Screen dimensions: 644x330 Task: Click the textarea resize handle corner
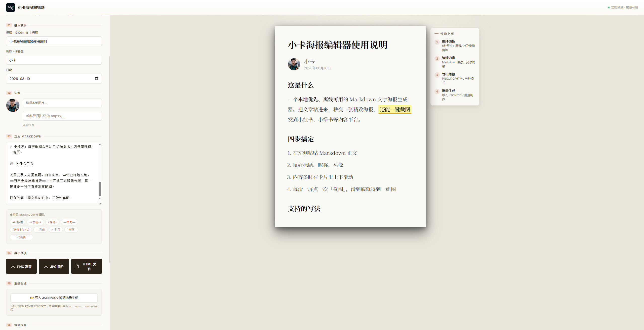click(x=100, y=203)
